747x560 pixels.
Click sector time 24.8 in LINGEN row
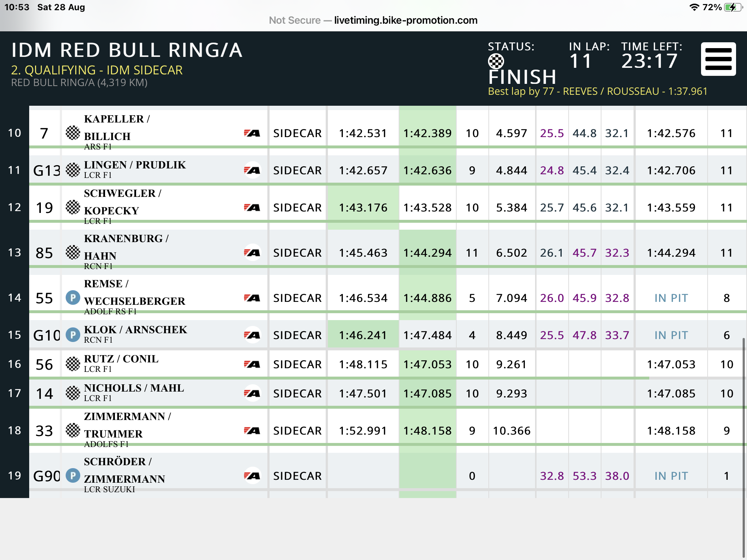[552, 170]
